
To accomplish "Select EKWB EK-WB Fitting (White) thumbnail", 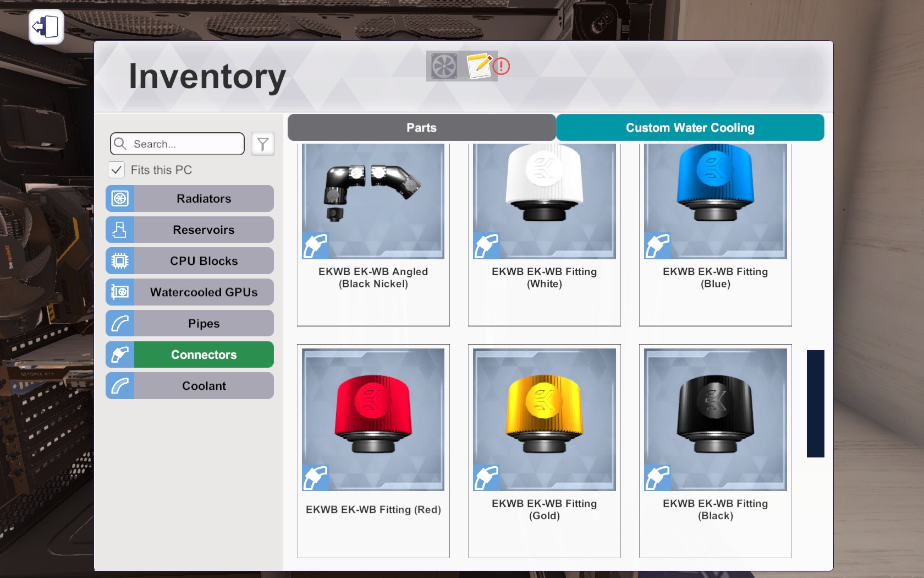I will (x=544, y=201).
